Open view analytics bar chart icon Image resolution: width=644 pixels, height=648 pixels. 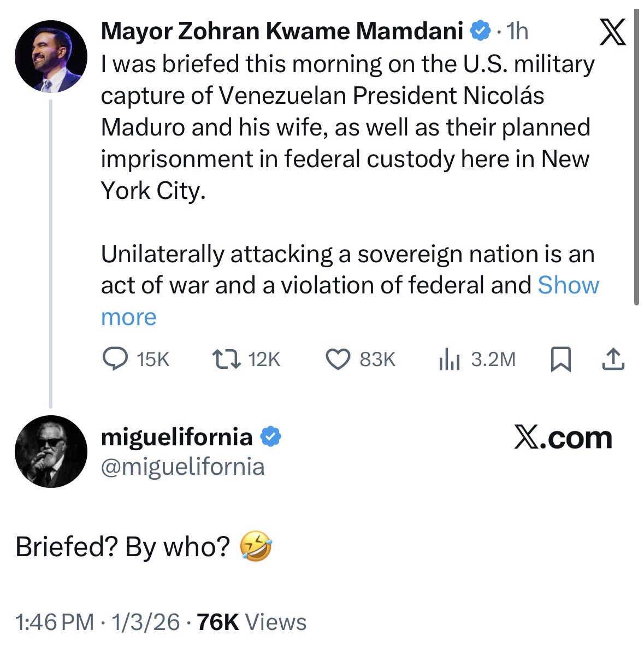point(450,360)
